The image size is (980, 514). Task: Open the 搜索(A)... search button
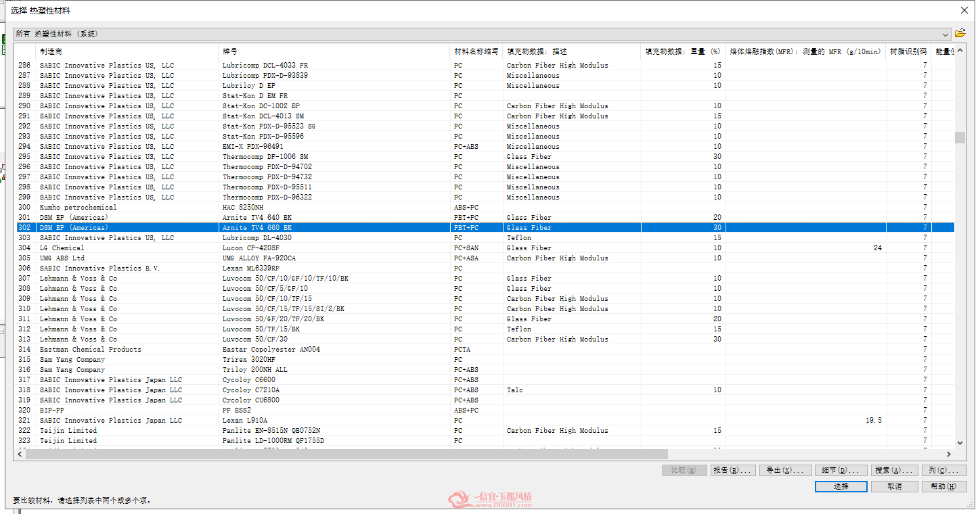point(893,470)
